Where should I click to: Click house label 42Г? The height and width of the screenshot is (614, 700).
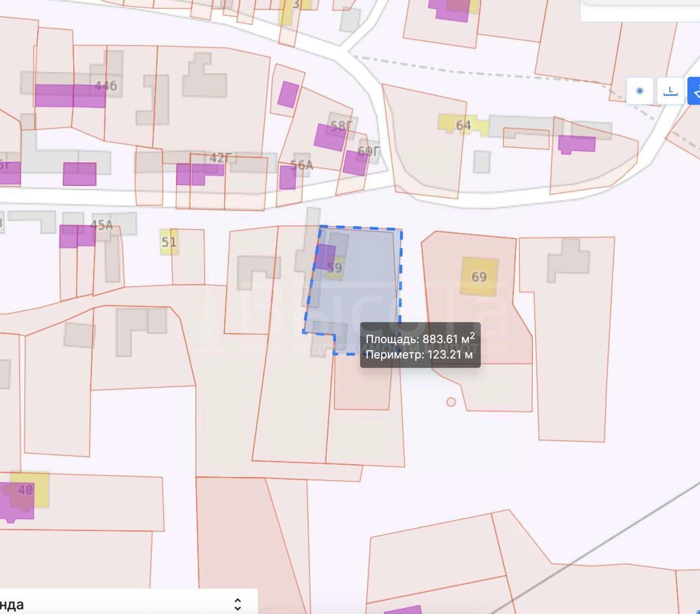pyautogui.click(x=219, y=158)
